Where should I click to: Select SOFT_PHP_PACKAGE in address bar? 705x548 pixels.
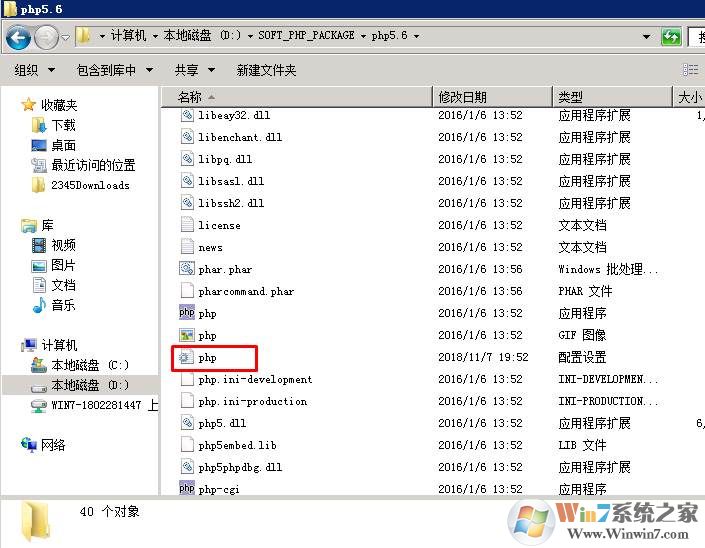coord(306,36)
